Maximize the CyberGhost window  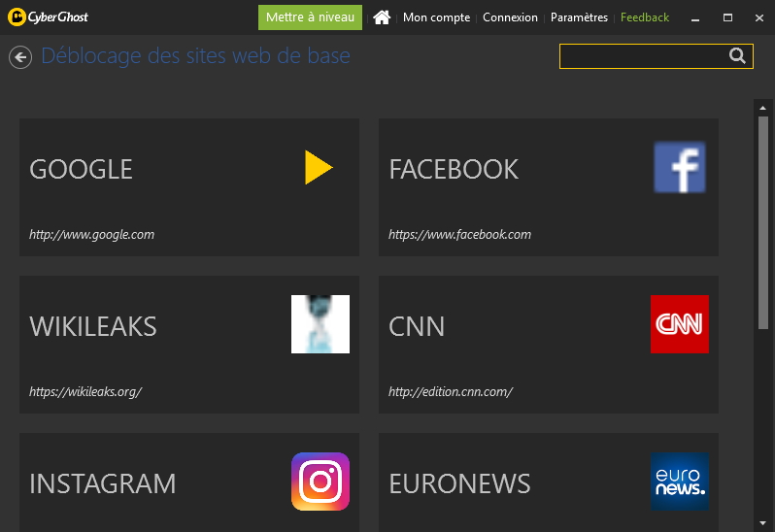click(727, 17)
